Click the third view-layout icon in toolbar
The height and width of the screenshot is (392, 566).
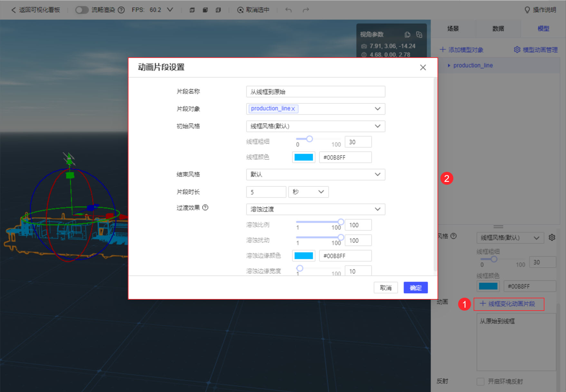(218, 10)
